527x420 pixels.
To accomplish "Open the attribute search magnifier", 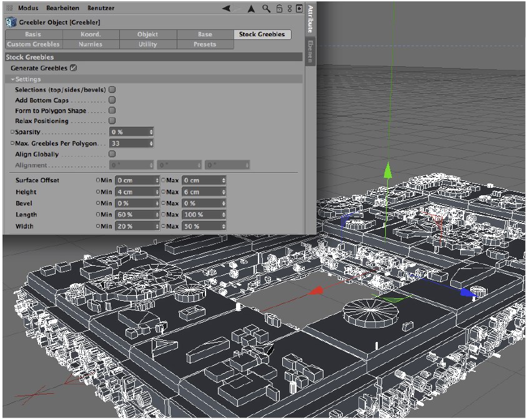I will pyautogui.click(x=266, y=9).
